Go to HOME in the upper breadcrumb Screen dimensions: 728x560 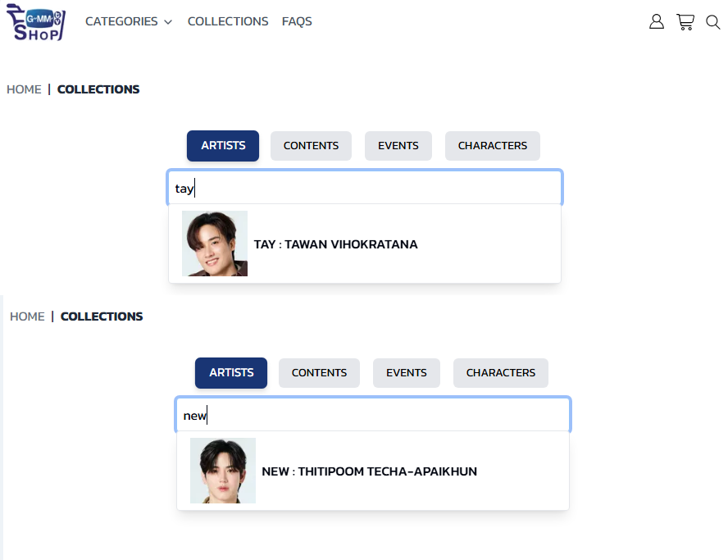coord(24,89)
